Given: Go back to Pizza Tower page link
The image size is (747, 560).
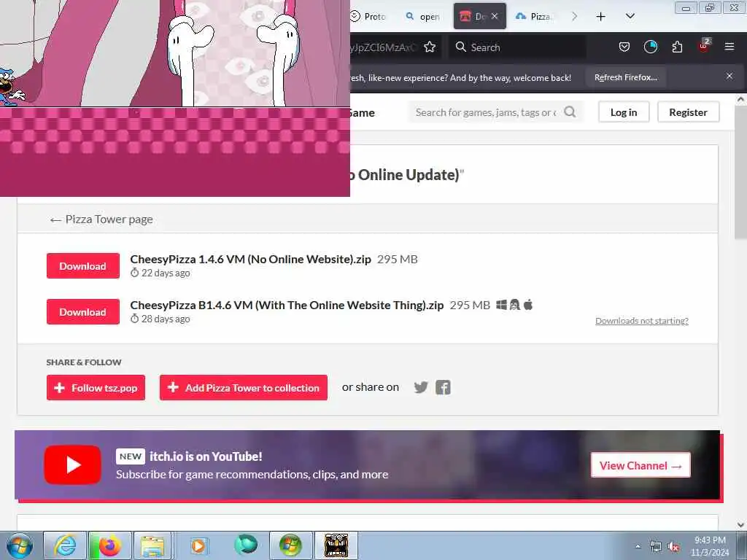Looking at the screenshot, I should point(101,219).
